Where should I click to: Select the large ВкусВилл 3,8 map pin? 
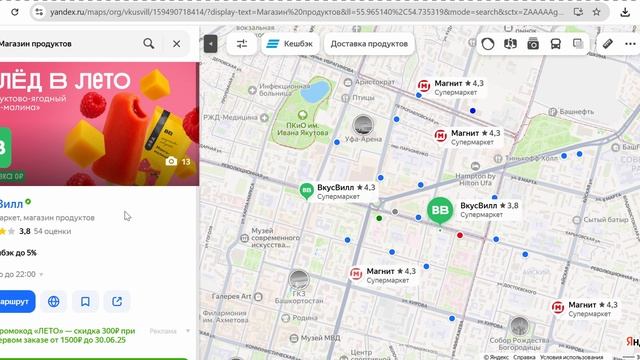[x=440, y=211]
